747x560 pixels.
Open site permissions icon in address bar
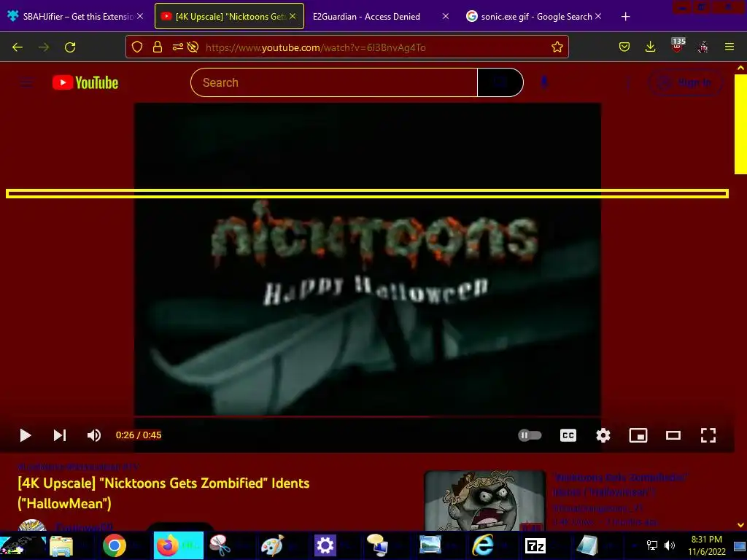coord(177,47)
